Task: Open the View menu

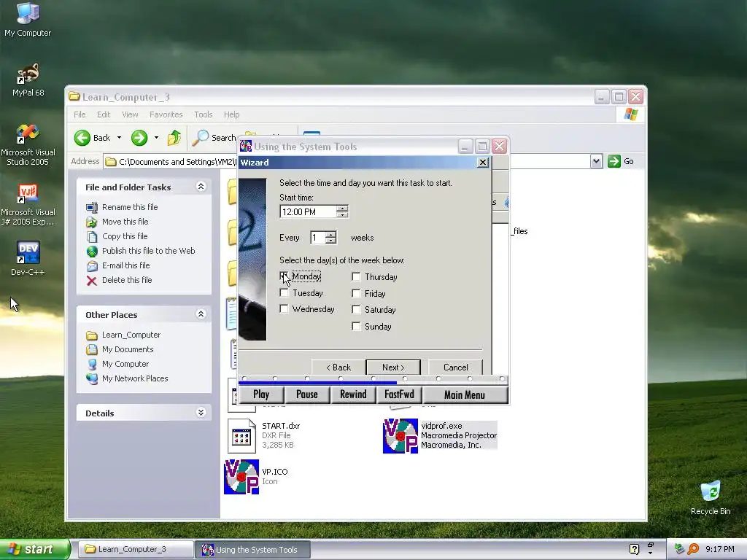Action: (130, 114)
